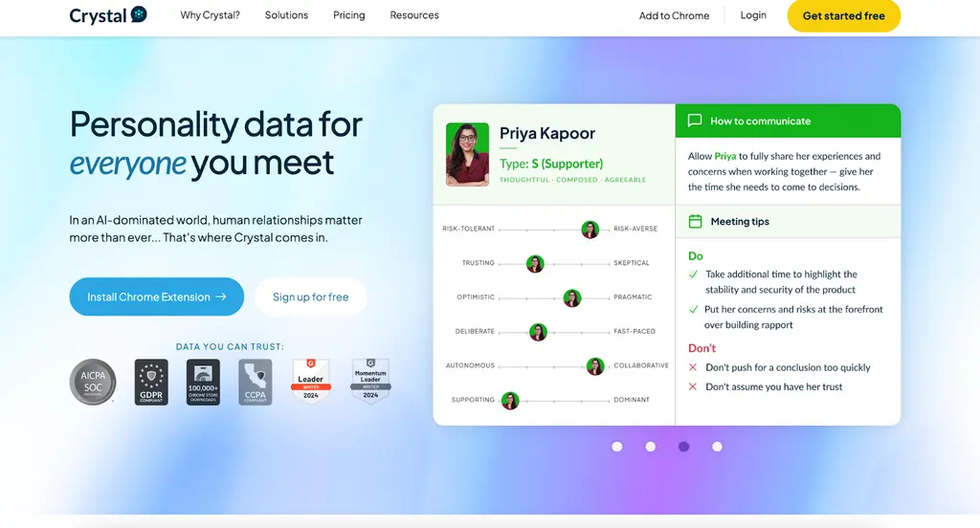Click the Risk-tolerant to Risk-averse slider marker
980x528 pixels.
click(590, 230)
